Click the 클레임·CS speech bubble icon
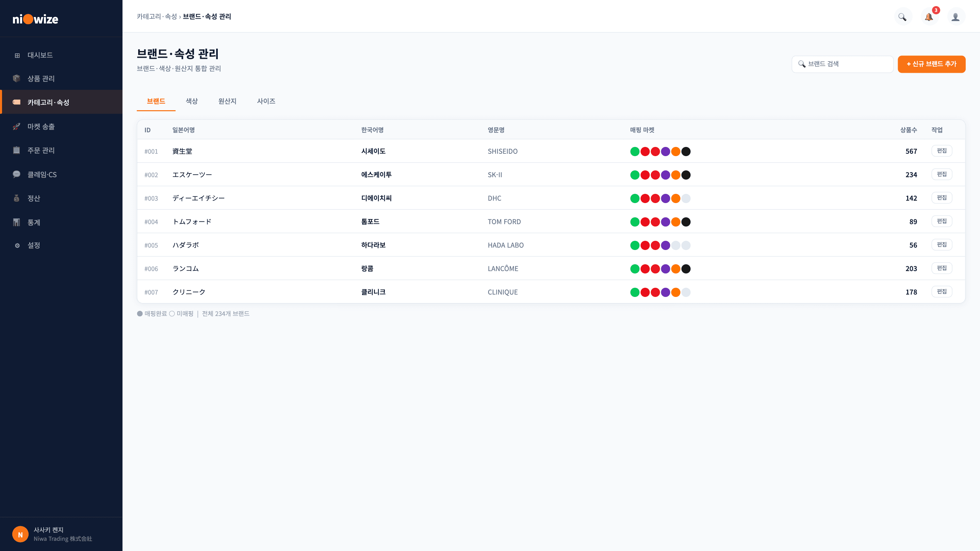This screenshot has height=551, width=980. [16, 174]
